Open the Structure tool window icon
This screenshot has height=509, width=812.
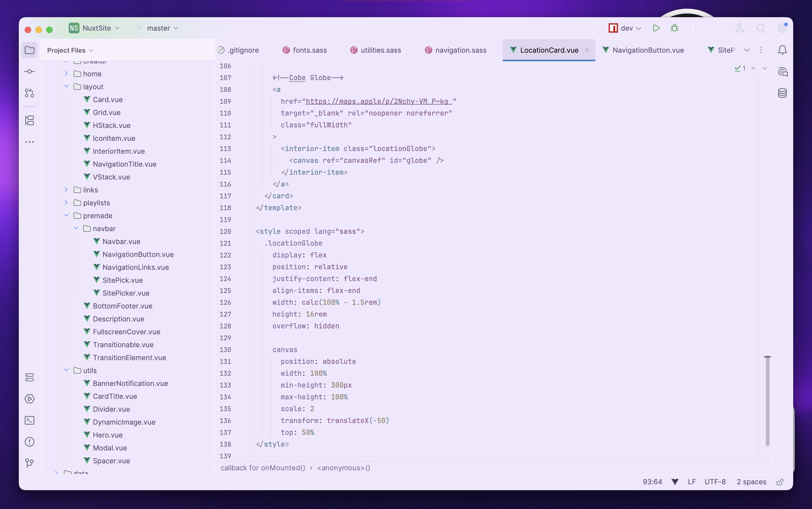(x=30, y=120)
